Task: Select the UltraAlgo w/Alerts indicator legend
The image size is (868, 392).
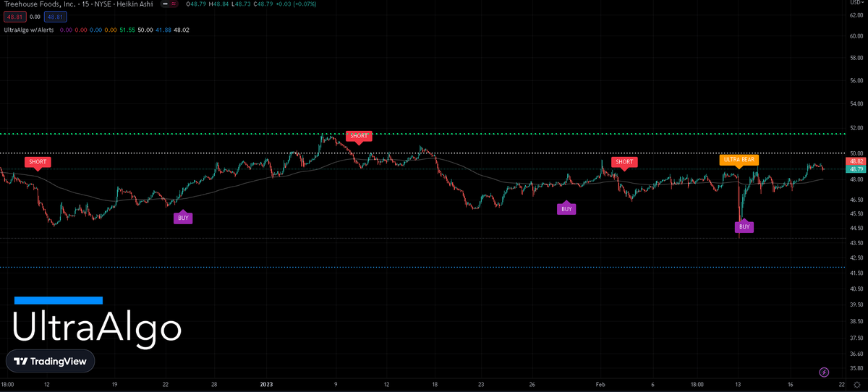Action: pos(29,30)
